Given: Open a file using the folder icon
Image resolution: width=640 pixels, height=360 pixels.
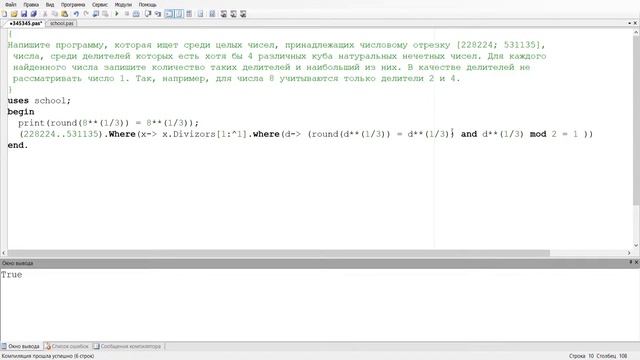Looking at the screenshot, I should pos(14,14).
